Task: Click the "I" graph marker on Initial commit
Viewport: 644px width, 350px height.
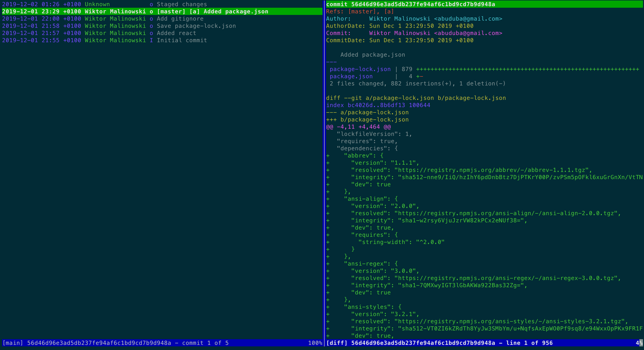Action: pos(151,40)
